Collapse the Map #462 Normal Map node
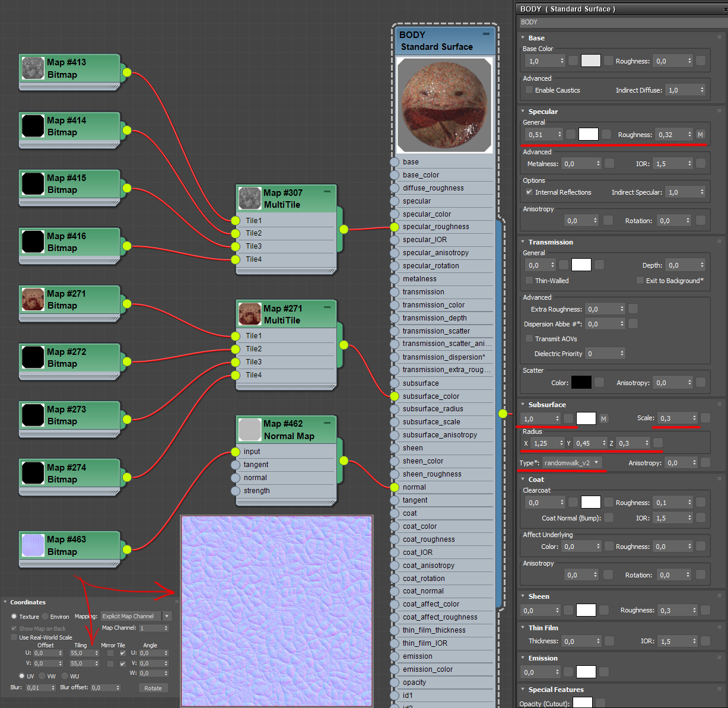 [327, 421]
